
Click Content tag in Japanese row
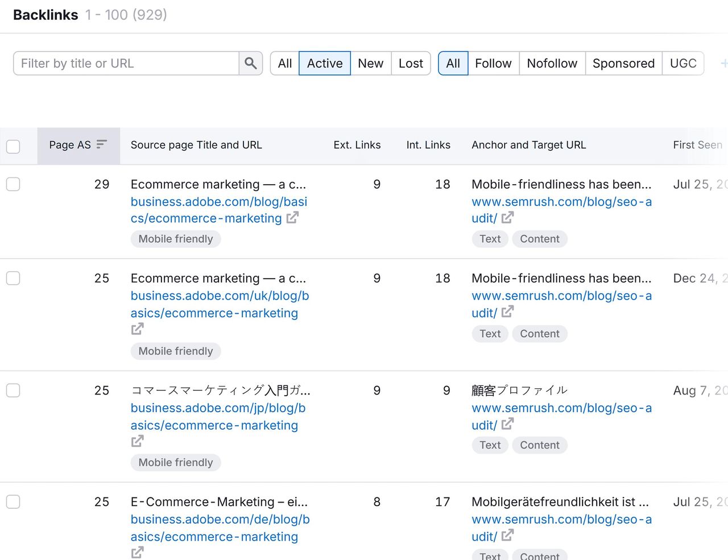pyautogui.click(x=540, y=445)
